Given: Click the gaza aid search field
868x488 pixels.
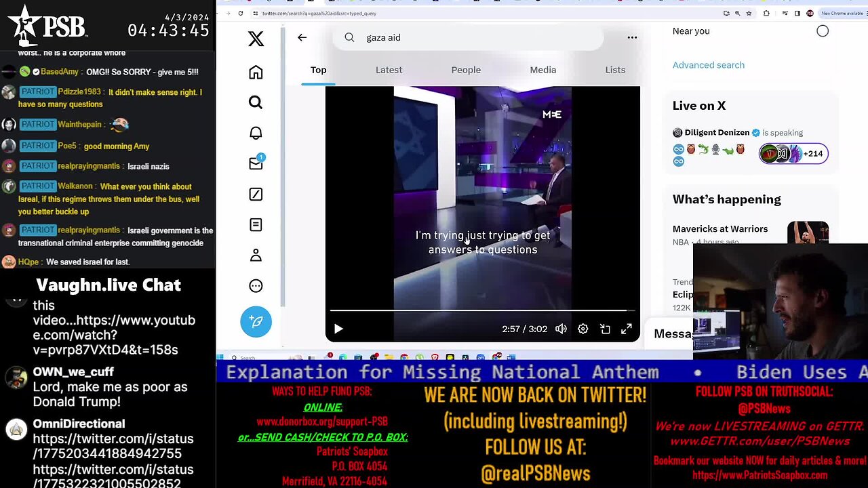Looking at the screenshot, I should (x=468, y=37).
